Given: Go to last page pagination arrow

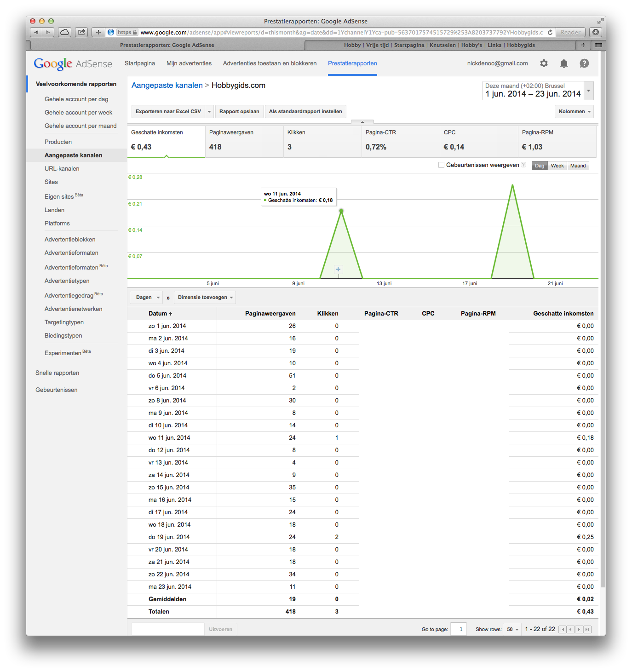Looking at the screenshot, I should point(587,629).
